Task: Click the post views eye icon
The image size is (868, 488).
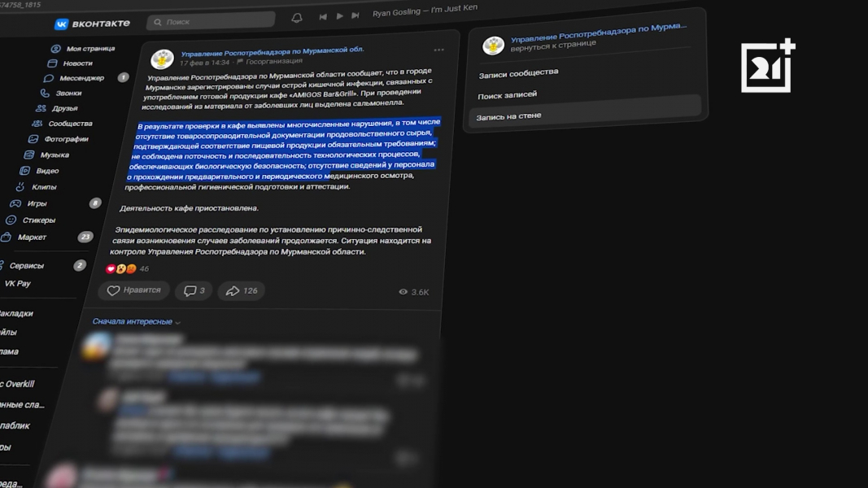Action: 403,292
